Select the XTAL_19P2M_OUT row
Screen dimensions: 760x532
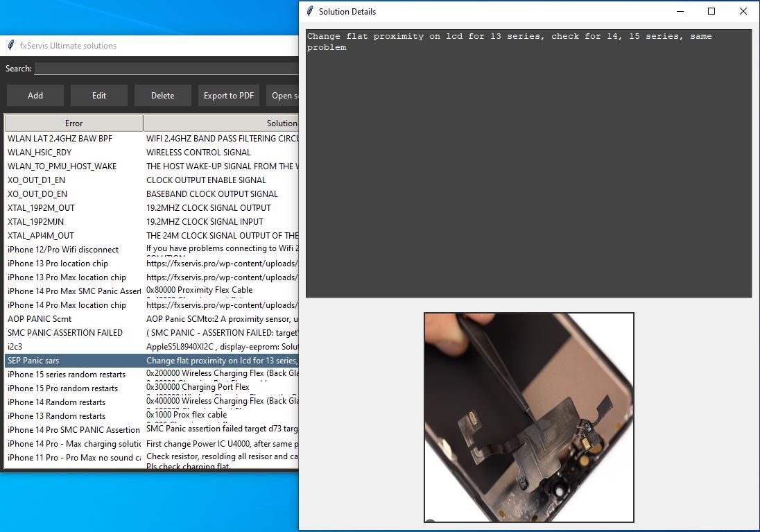(152, 208)
